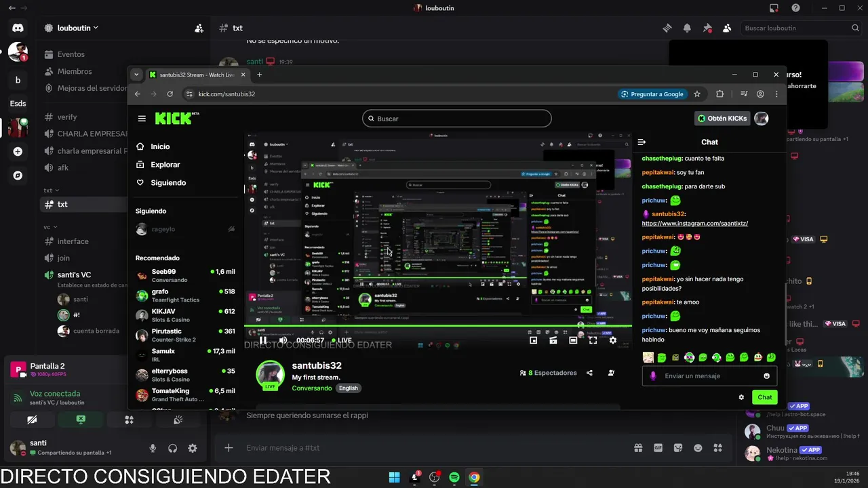Select the santubis32 Stream Chrome tab
This screenshot has height=488, width=868.
(x=196, y=75)
